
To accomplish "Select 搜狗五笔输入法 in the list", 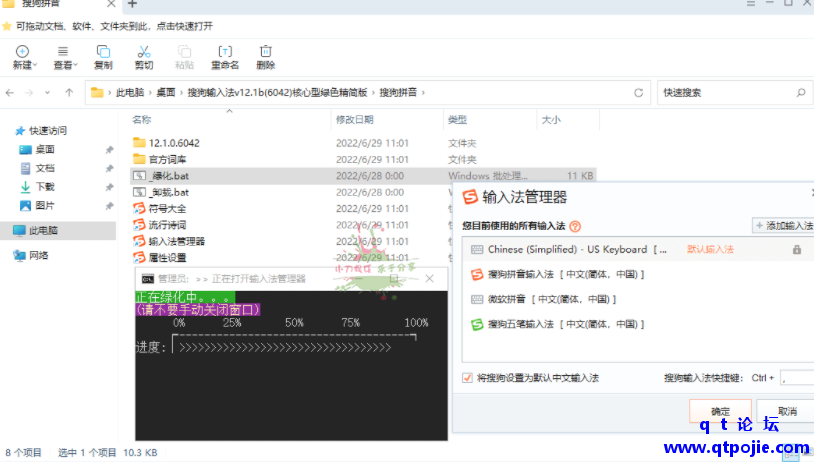I will click(557, 324).
